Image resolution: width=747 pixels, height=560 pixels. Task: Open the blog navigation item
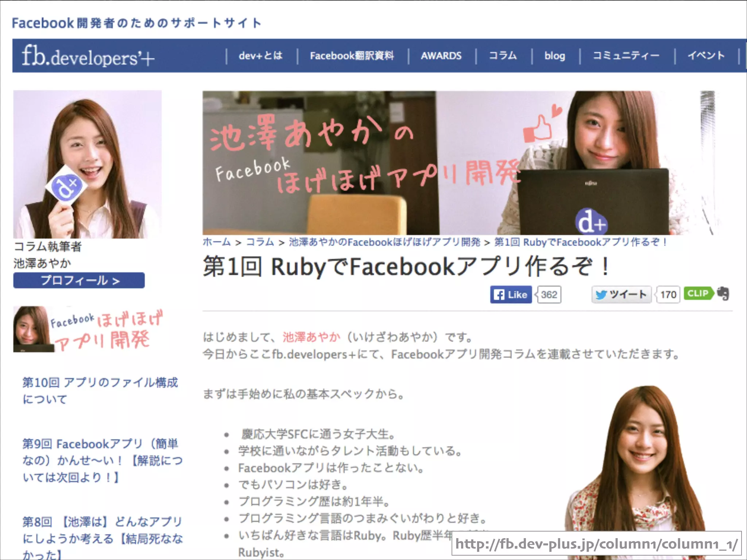pyautogui.click(x=555, y=56)
